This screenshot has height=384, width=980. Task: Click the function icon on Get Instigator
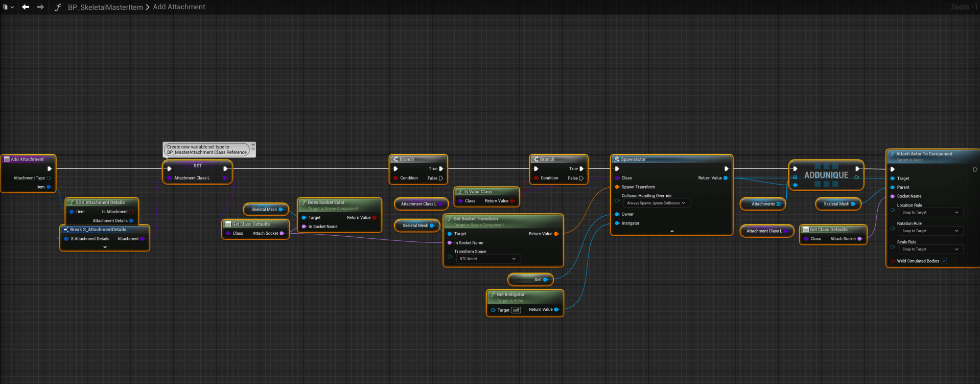[x=493, y=295]
